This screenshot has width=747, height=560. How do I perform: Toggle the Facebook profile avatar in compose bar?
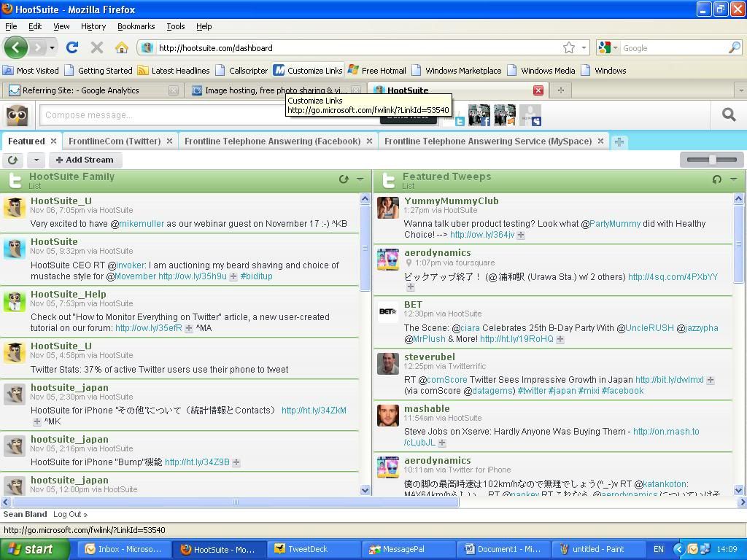click(479, 115)
